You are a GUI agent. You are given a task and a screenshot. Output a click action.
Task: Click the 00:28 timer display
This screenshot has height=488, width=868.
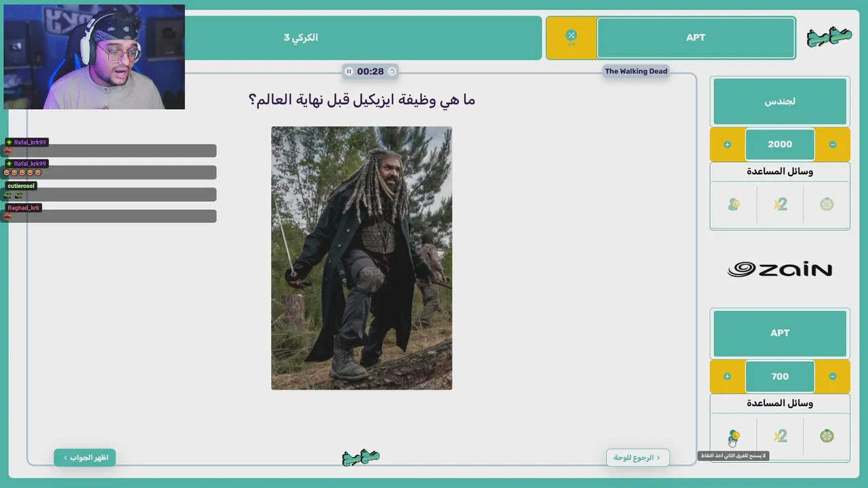[x=370, y=71]
